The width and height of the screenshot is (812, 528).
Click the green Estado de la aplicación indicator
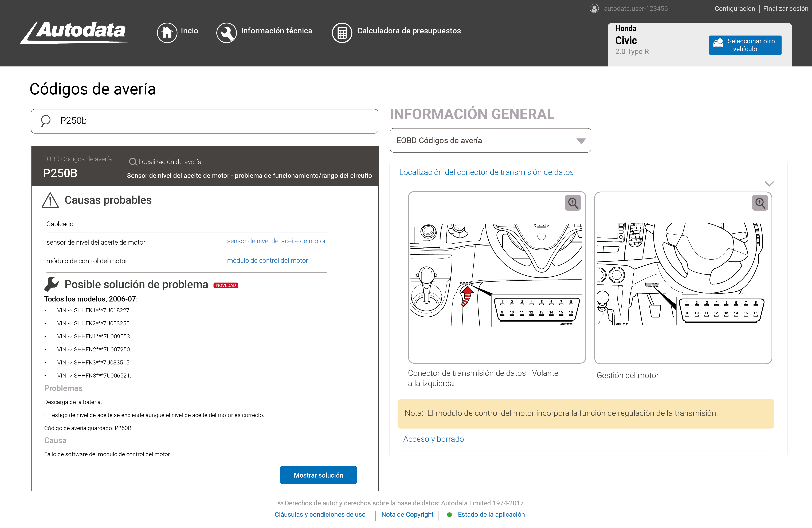[450, 515]
